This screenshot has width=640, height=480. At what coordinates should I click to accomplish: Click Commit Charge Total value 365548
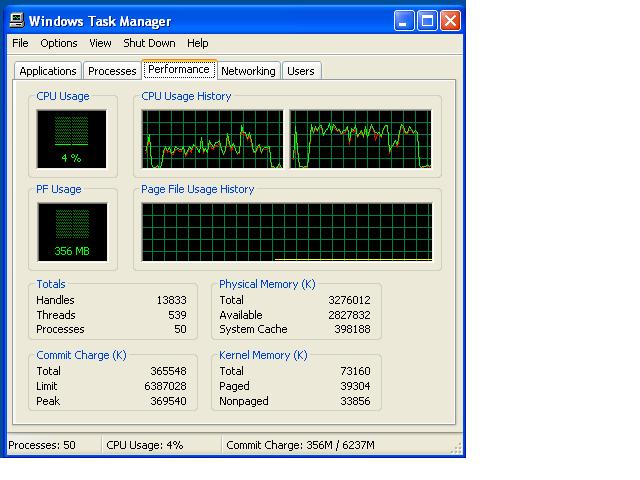coord(168,371)
